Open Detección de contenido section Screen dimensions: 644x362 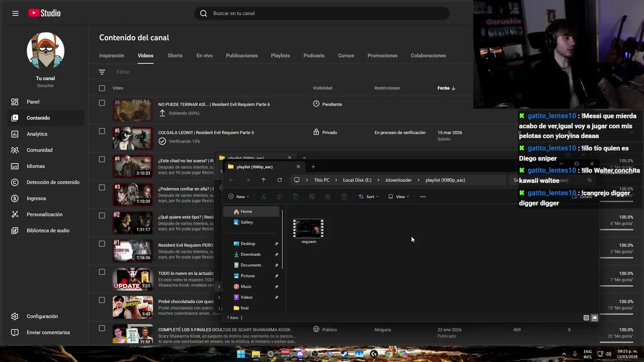click(53, 182)
